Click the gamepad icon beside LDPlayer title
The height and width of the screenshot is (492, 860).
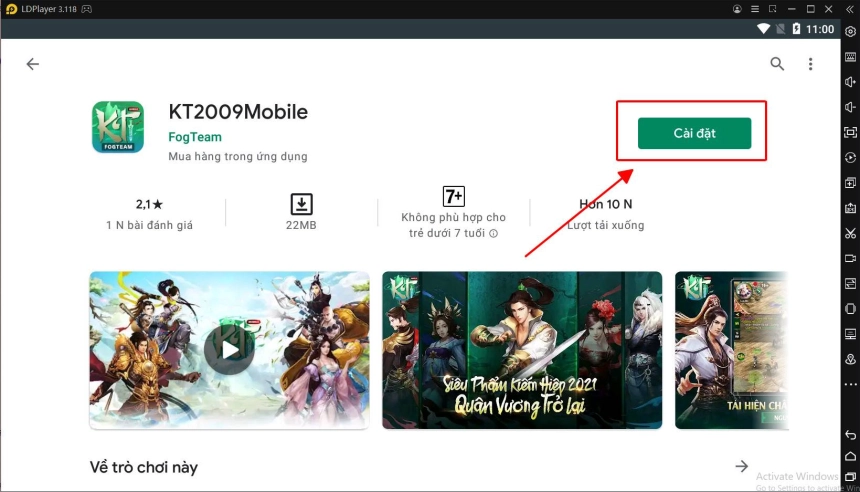(87, 9)
